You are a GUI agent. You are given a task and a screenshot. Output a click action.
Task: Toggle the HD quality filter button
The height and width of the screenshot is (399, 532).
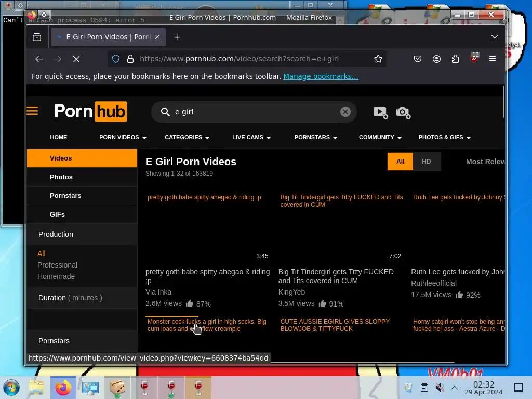tap(427, 162)
